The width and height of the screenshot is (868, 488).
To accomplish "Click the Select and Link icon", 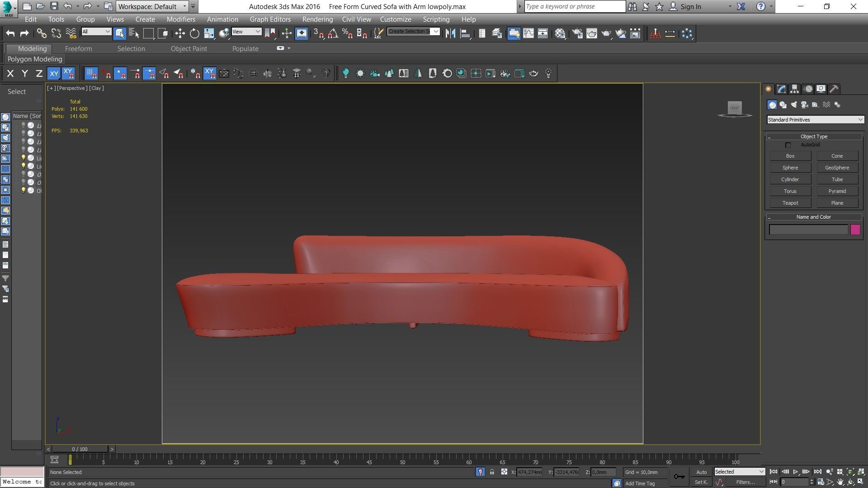I will click(x=42, y=33).
